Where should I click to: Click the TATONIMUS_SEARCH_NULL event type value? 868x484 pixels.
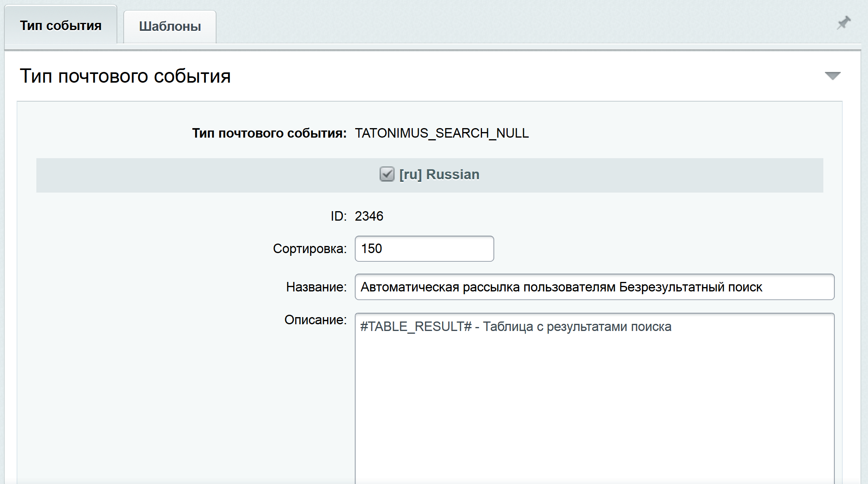(441, 133)
